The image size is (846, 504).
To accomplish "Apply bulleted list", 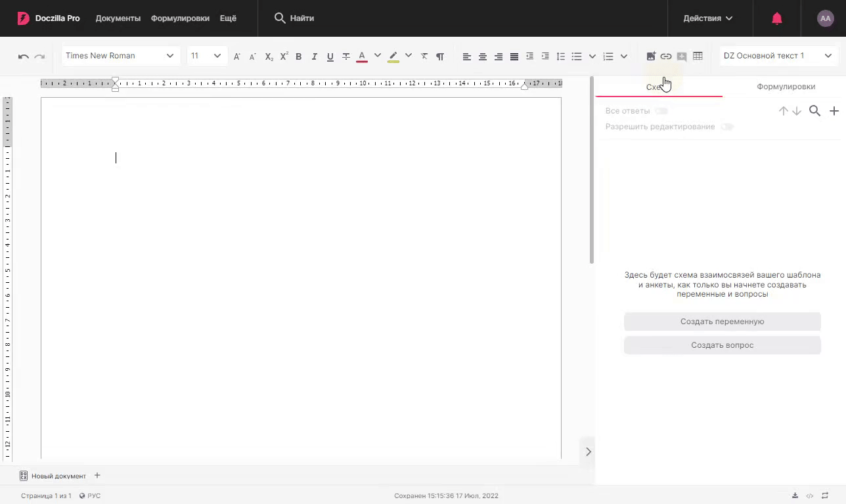I will click(577, 56).
